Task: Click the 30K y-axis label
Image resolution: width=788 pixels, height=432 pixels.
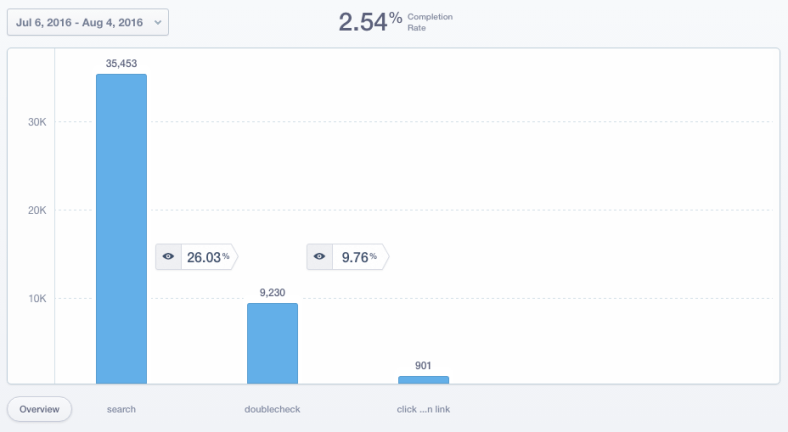Action: 39,122
